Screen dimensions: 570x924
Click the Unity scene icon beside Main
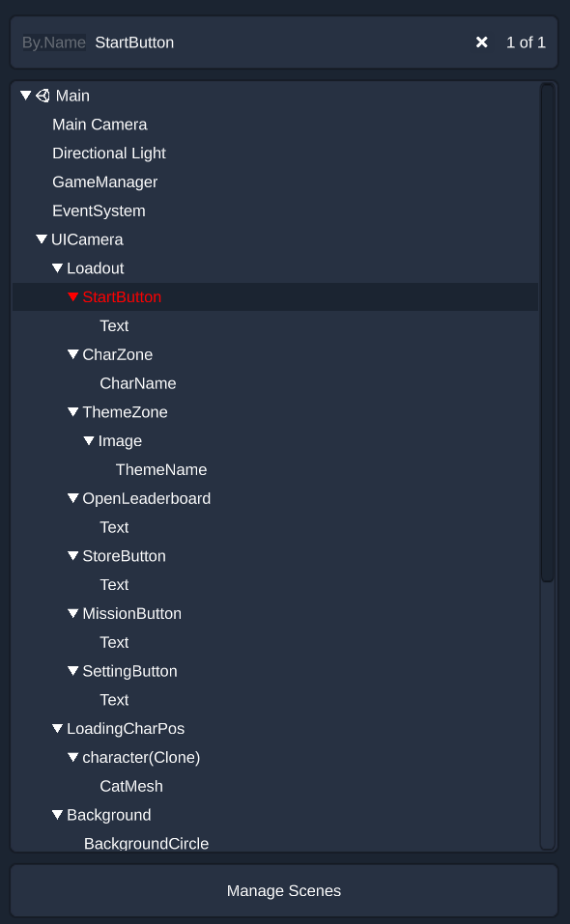pyautogui.click(x=43, y=96)
